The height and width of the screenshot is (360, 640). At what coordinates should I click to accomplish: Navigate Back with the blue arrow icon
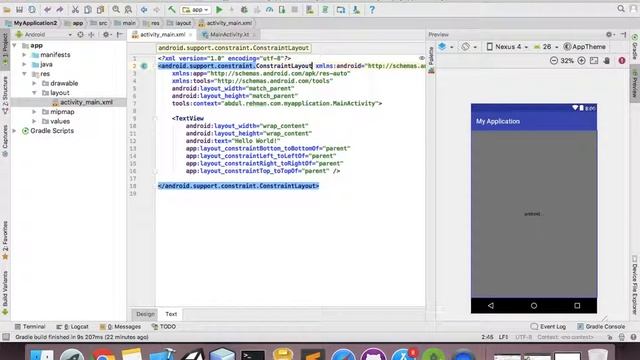coord(144,9)
